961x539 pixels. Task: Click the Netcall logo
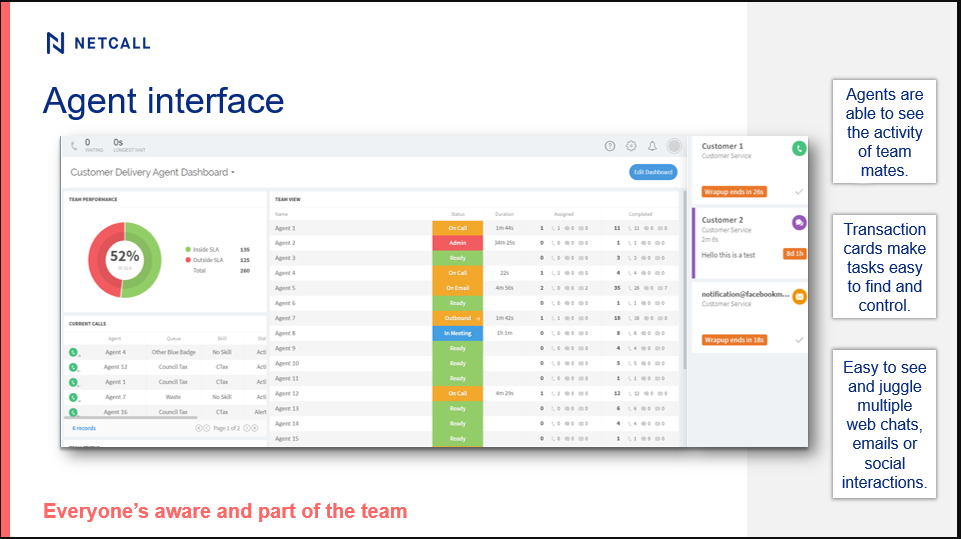(98, 43)
